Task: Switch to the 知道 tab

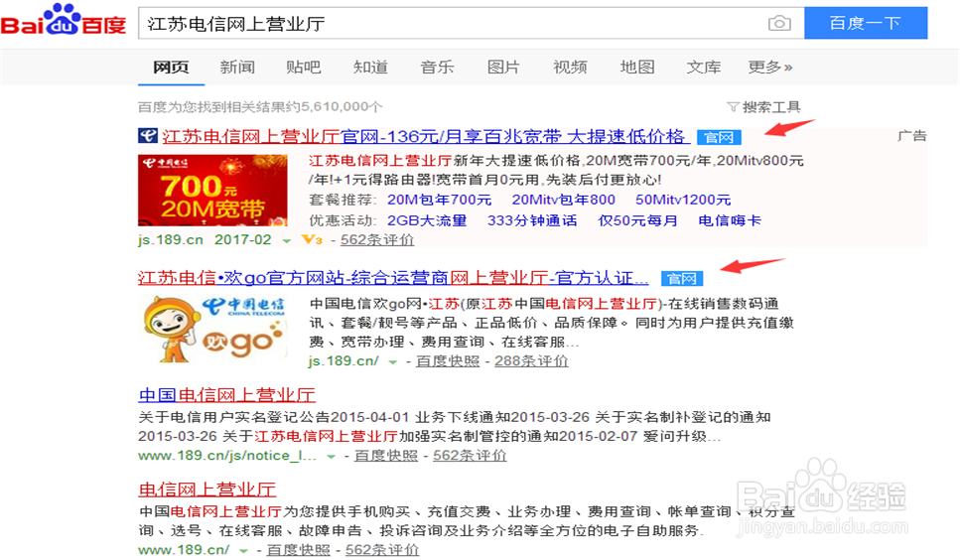Action: click(370, 67)
